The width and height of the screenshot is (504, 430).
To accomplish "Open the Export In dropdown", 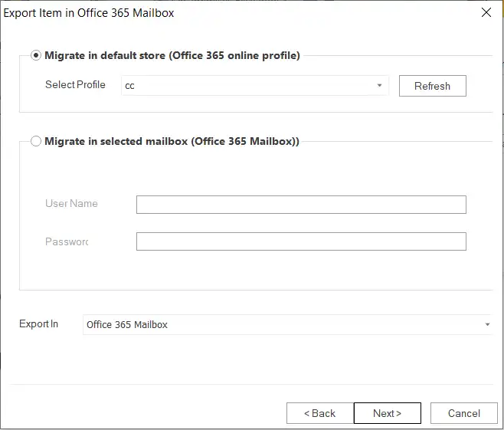I will click(288, 324).
